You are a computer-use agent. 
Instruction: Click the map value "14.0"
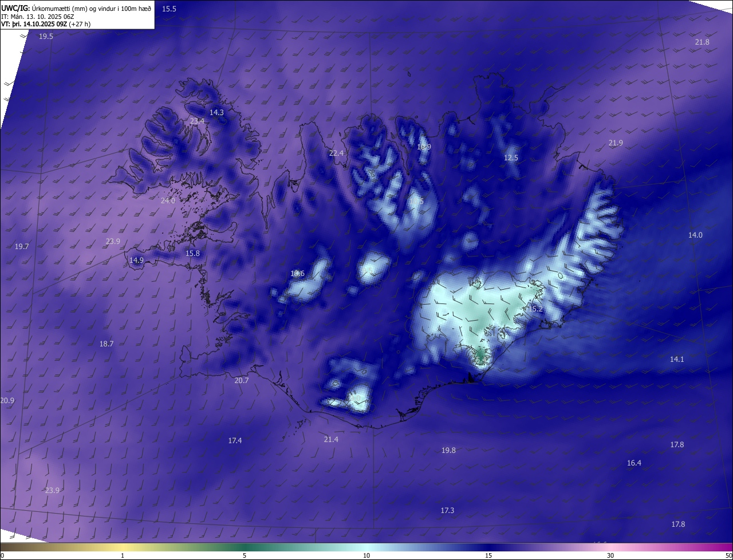coord(695,235)
